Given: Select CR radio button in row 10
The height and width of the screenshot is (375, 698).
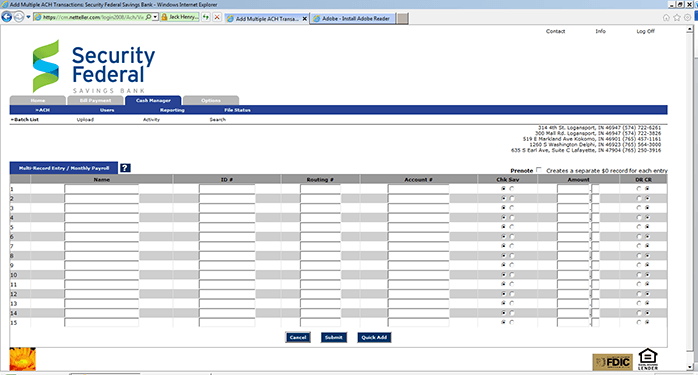Looking at the screenshot, I should pyautogui.click(x=647, y=275).
